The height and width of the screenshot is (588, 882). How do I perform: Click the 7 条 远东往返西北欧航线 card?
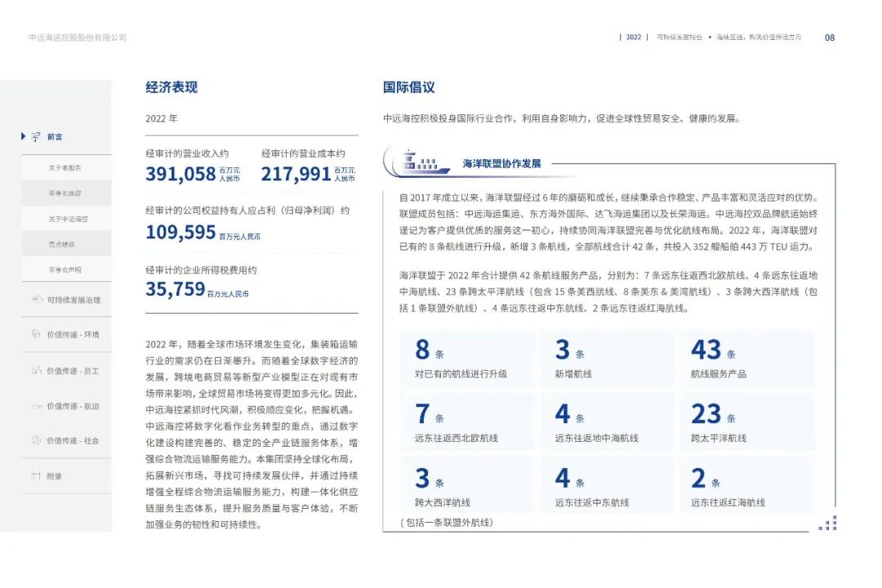(467, 422)
